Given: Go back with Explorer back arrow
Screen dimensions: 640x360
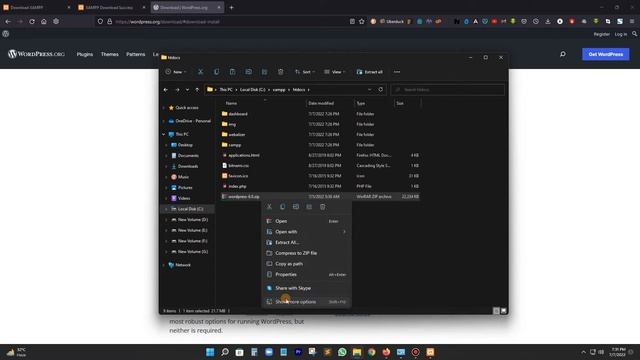Looking at the screenshot, I should click(166, 89).
